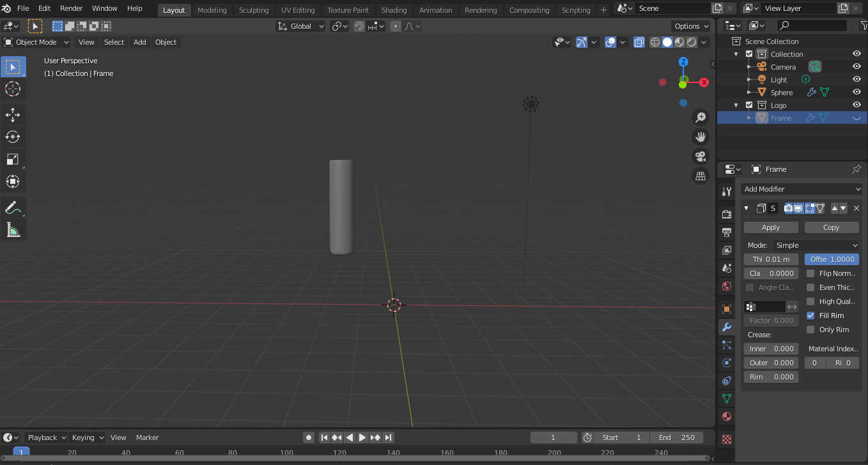Uncheck the Fill Rim checkbox
This screenshot has height=465, width=868.
click(x=810, y=316)
